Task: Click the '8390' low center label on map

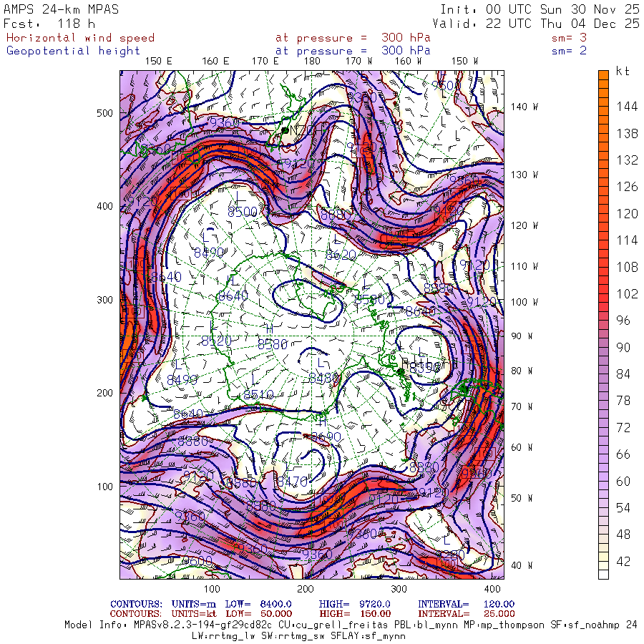Action: (424, 369)
